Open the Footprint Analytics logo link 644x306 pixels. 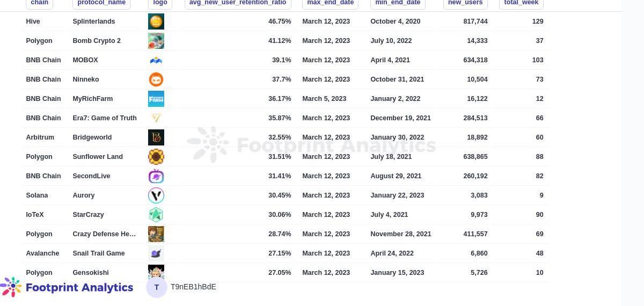67,287
